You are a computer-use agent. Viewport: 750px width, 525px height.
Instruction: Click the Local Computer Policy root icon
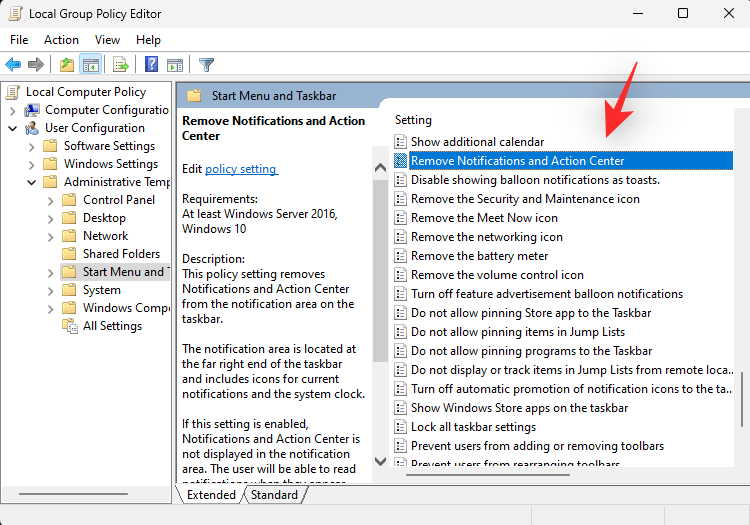(x=13, y=92)
